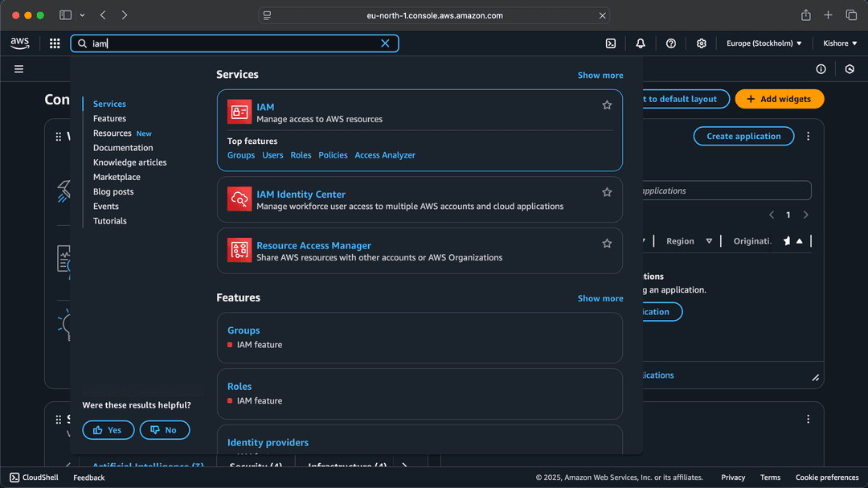Toggle favorite star for Resource Access Manager

point(607,244)
